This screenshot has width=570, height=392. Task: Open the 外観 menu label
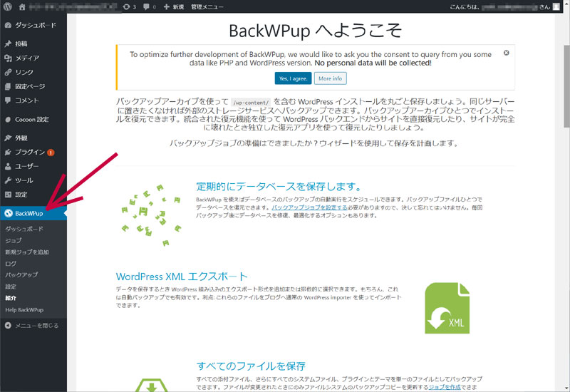21,138
